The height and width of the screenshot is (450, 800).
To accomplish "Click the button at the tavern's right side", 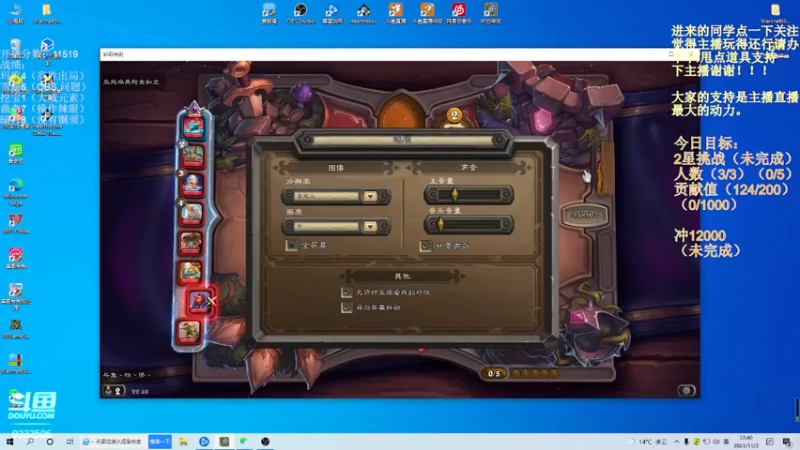I will coord(585,216).
